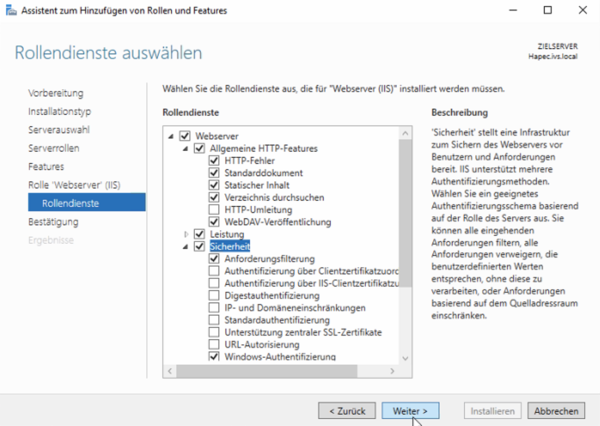Select the Rollendienste step
The height and width of the screenshot is (426, 600).
[x=86, y=202]
